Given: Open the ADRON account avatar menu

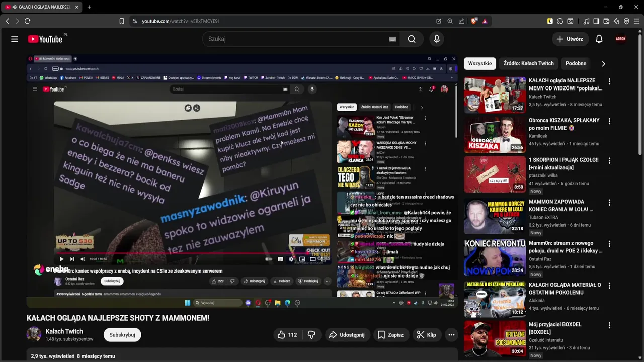Looking at the screenshot, I should [621, 39].
